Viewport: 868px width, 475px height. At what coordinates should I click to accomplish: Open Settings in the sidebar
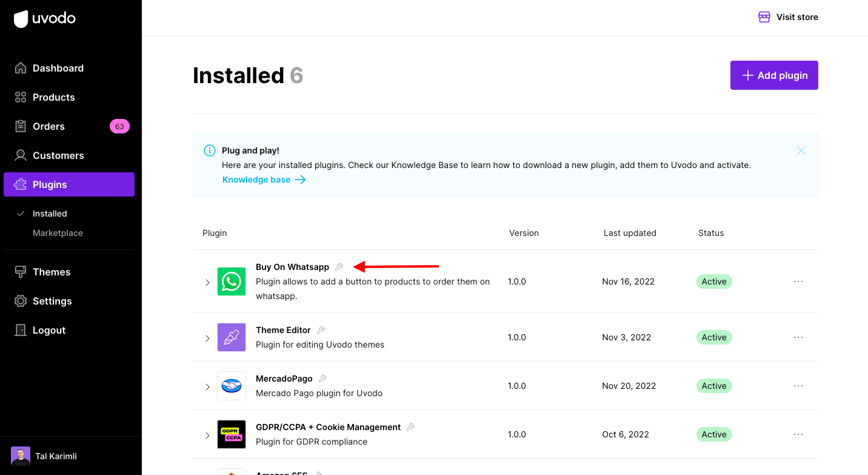69,301
